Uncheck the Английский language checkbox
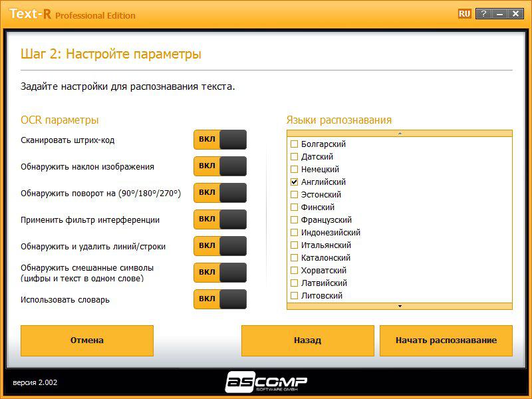Viewport: 532px width, 399px height. [x=294, y=182]
